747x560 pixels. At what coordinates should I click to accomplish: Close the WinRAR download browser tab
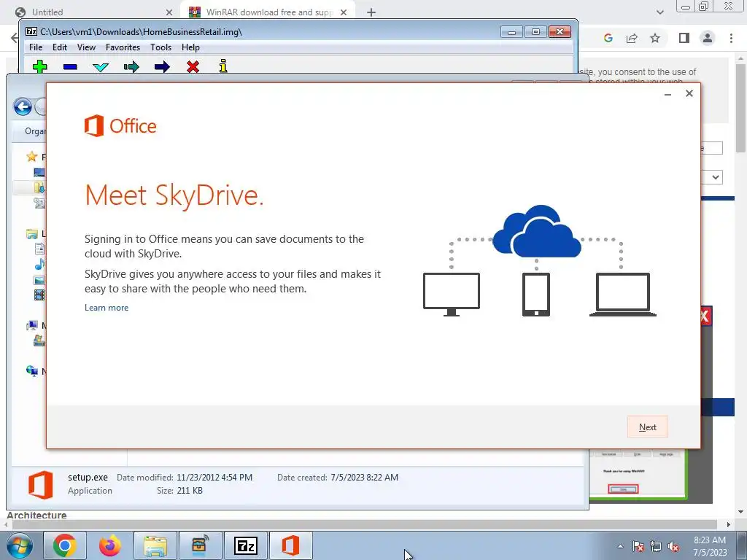[x=344, y=12]
